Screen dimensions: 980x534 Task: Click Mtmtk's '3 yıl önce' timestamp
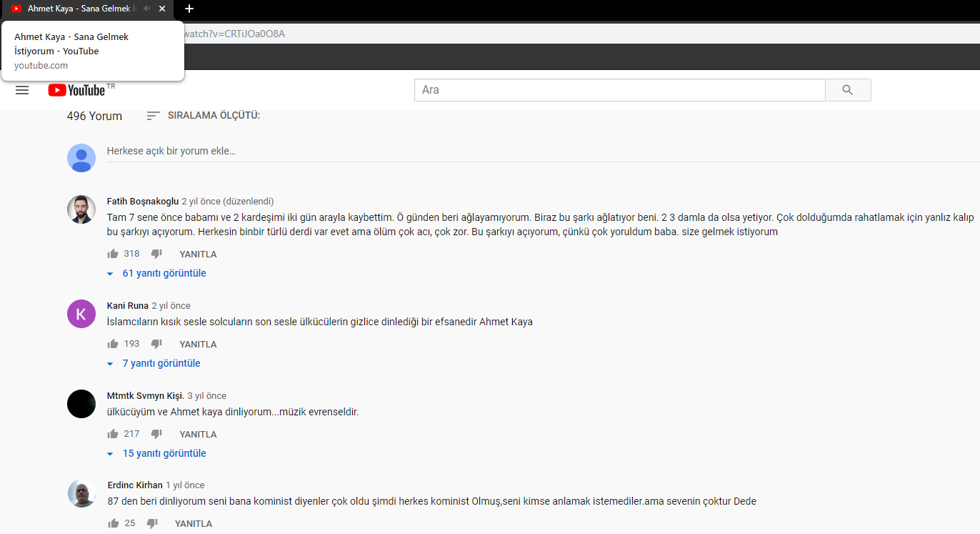click(x=207, y=396)
